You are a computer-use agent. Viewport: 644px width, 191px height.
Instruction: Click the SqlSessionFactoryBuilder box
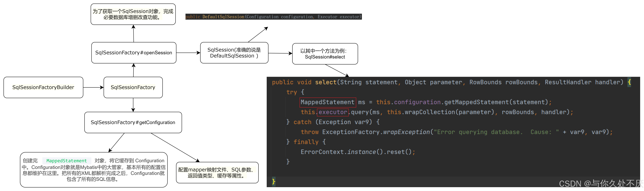43,87
